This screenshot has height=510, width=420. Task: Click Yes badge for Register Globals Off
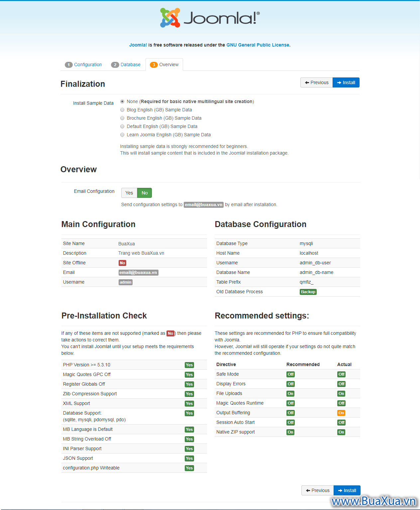[189, 384]
